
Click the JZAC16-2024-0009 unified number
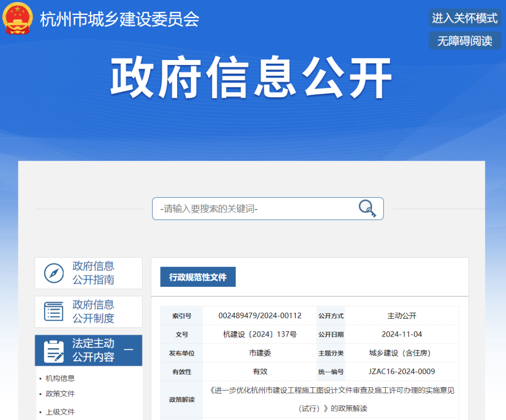tap(402, 371)
